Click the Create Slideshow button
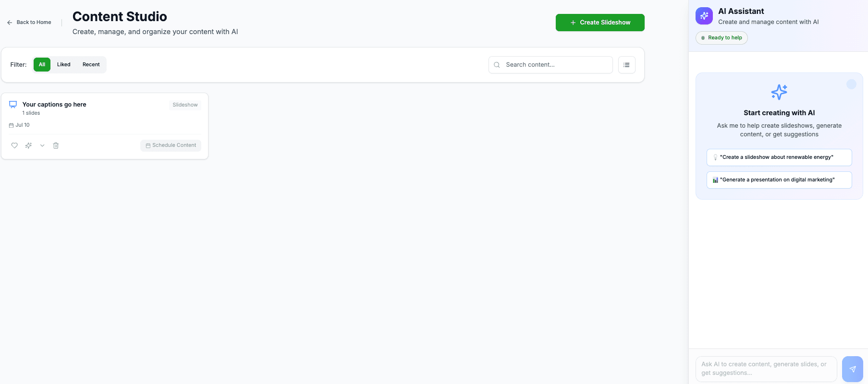 (x=600, y=23)
